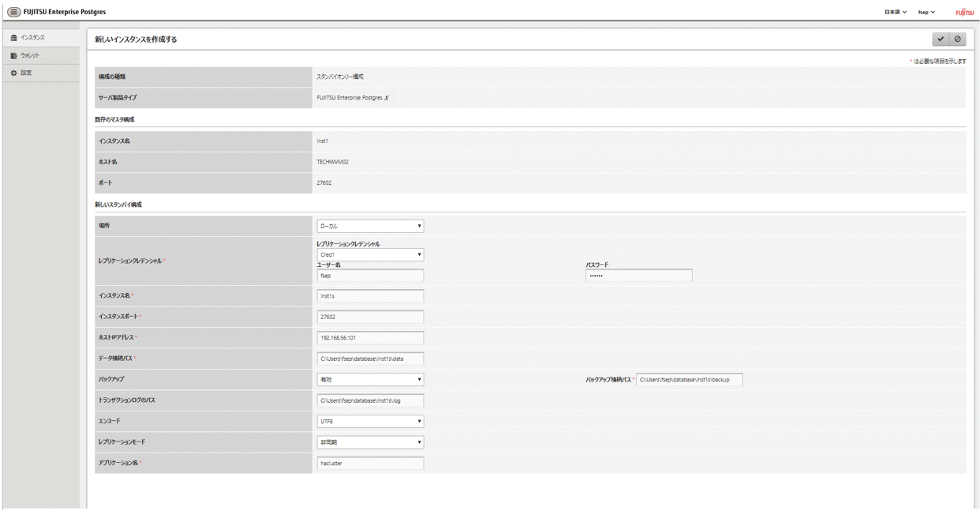This screenshot has width=980, height=511.
Task: Click the トランザクションログのパス field
Action: pyautogui.click(x=370, y=400)
